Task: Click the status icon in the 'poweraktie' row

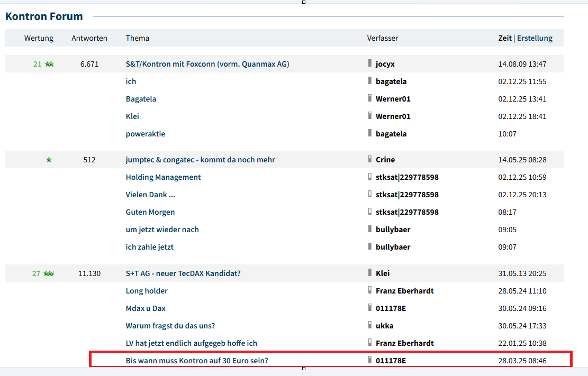Action: tap(370, 133)
